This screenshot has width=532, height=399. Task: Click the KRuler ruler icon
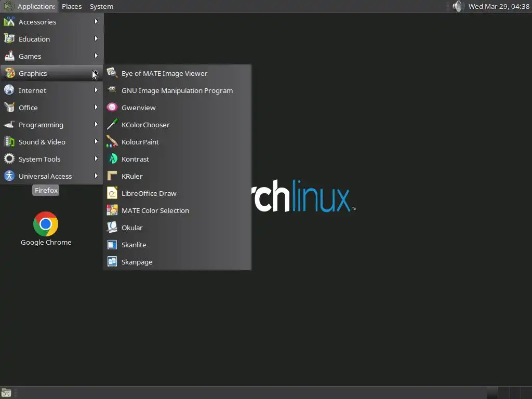tap(112, 176)
